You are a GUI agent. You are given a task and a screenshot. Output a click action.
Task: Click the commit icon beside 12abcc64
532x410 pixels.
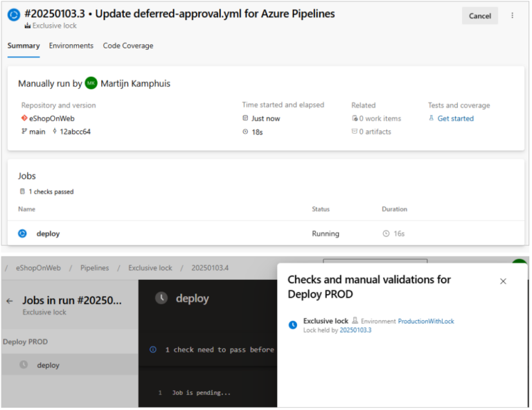(55, 131)
